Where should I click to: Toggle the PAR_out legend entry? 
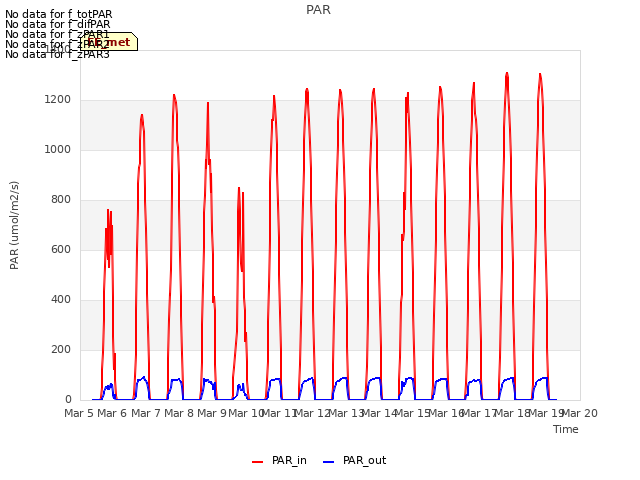pos(354,460)
